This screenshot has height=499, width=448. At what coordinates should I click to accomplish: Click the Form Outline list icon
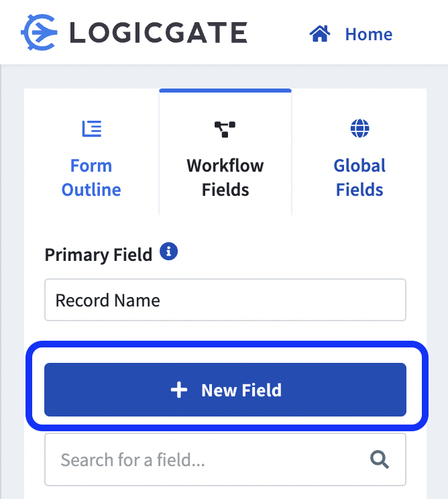(92, 129)
